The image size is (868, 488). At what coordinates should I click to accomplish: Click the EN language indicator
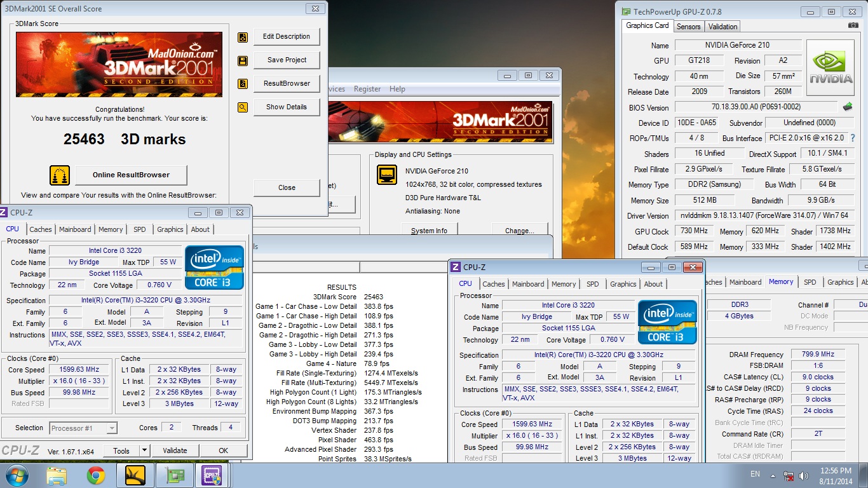[755, 474]
